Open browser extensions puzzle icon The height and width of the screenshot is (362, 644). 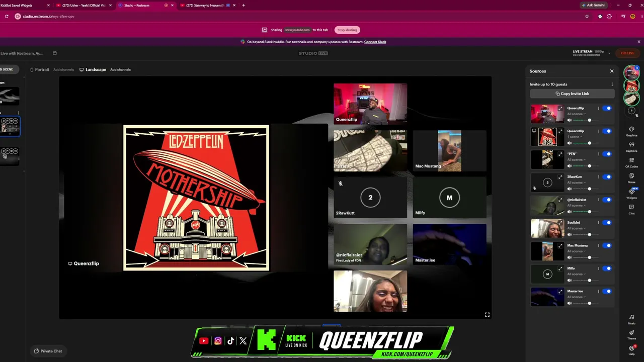(609, 16)
